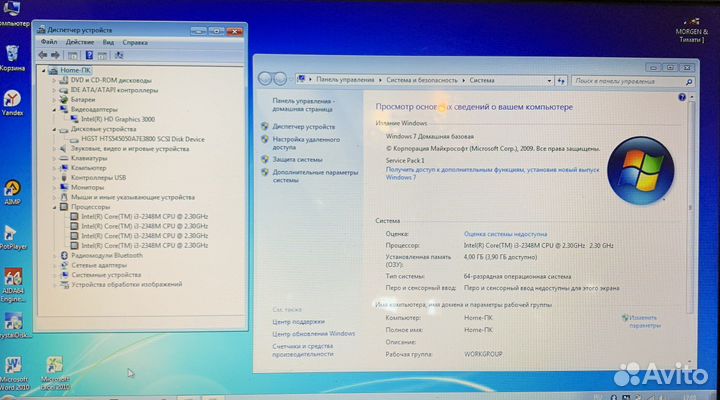Open Корзина desktop icon
This screenshot has height=400, width=720.
pyautogui.click(x=12, y=58)
